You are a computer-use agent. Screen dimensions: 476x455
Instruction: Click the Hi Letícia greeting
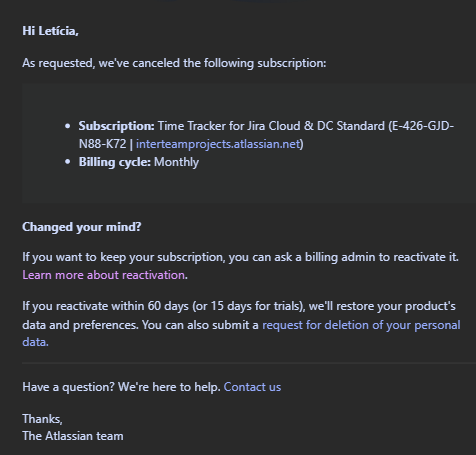(50, 31)
